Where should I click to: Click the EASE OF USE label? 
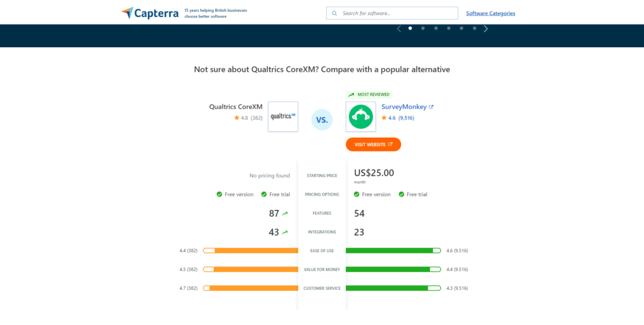point(322,250)
